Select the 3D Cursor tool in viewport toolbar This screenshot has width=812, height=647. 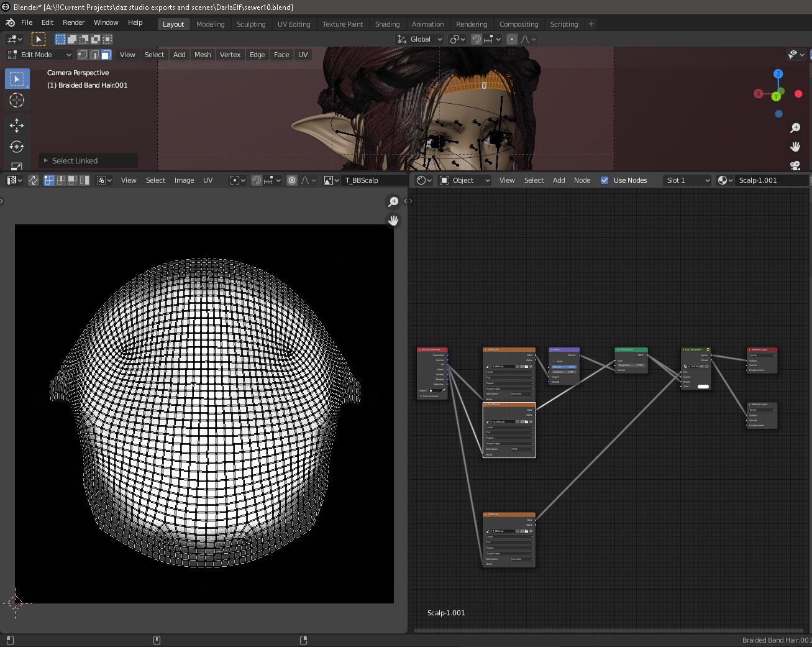17,101
